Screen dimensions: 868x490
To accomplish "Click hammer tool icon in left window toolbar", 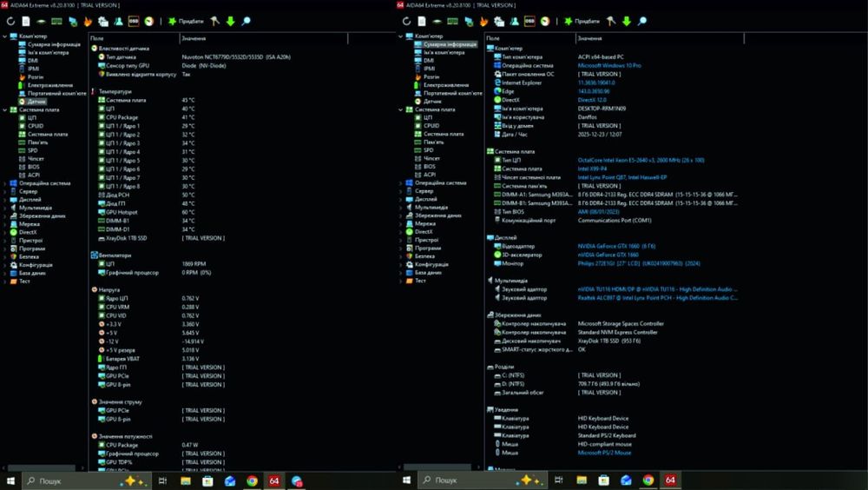I will [x=214, y=21].
